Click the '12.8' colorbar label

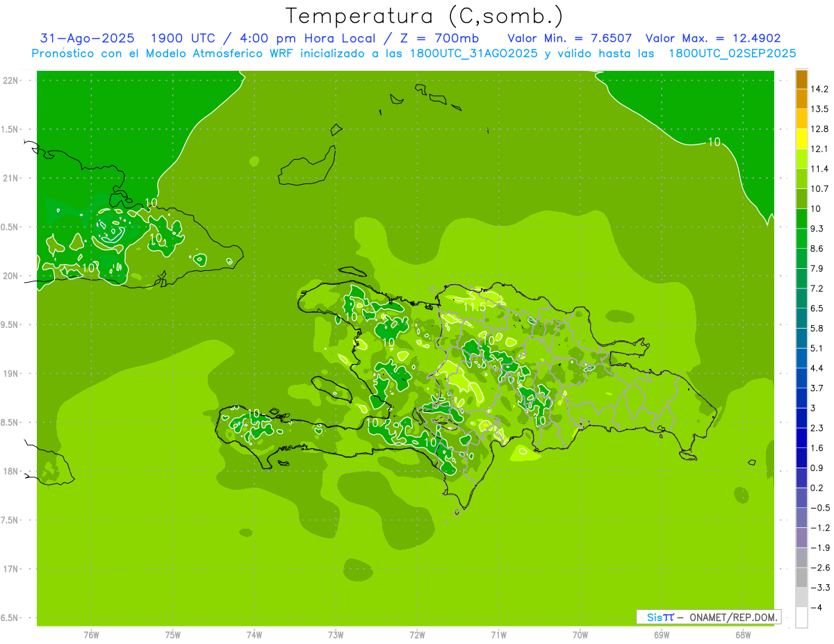pyautogui.click(x=820, y=129)
